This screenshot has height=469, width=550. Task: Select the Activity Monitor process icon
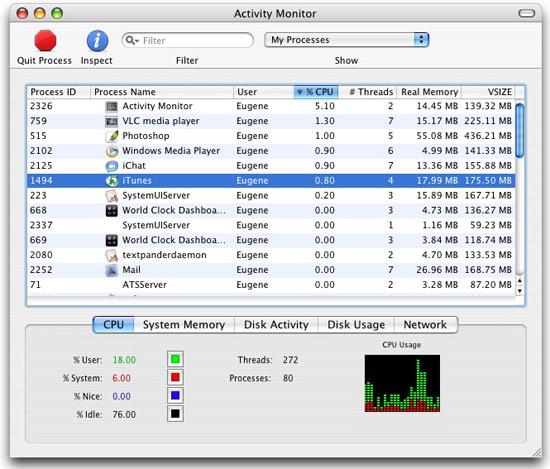112,106
